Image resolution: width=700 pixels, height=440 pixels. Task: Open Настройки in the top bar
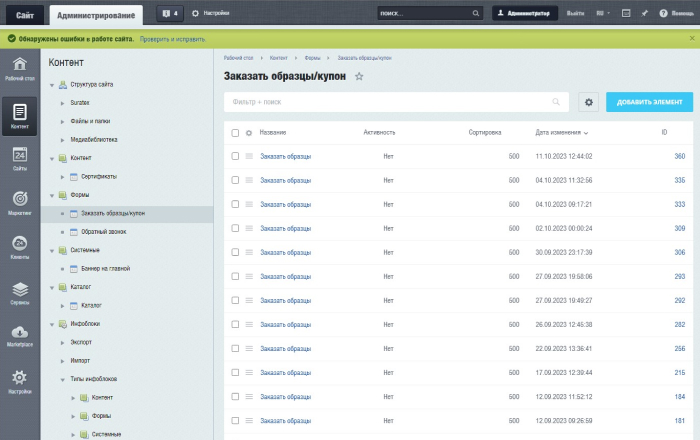pyautogui.click(x=211, y=13)
